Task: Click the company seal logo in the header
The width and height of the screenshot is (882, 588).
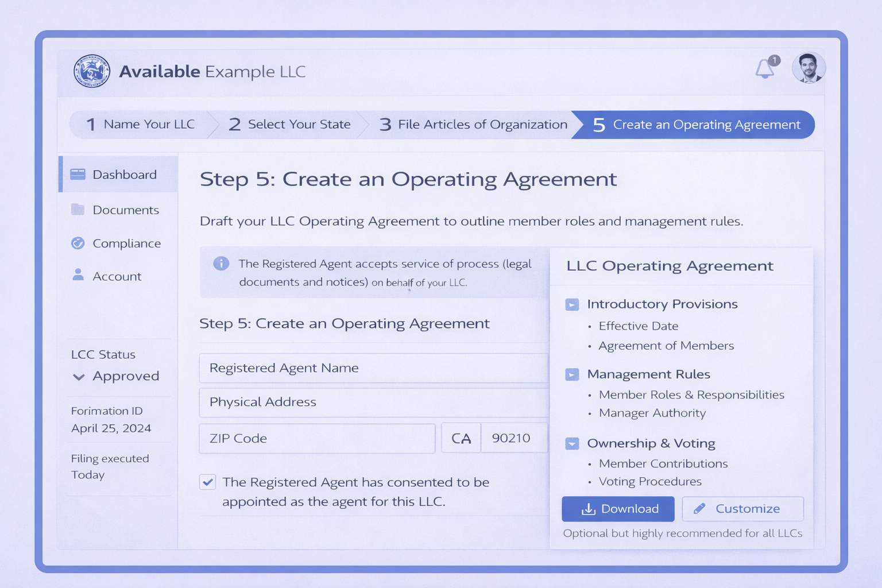Action: [92, 71]
